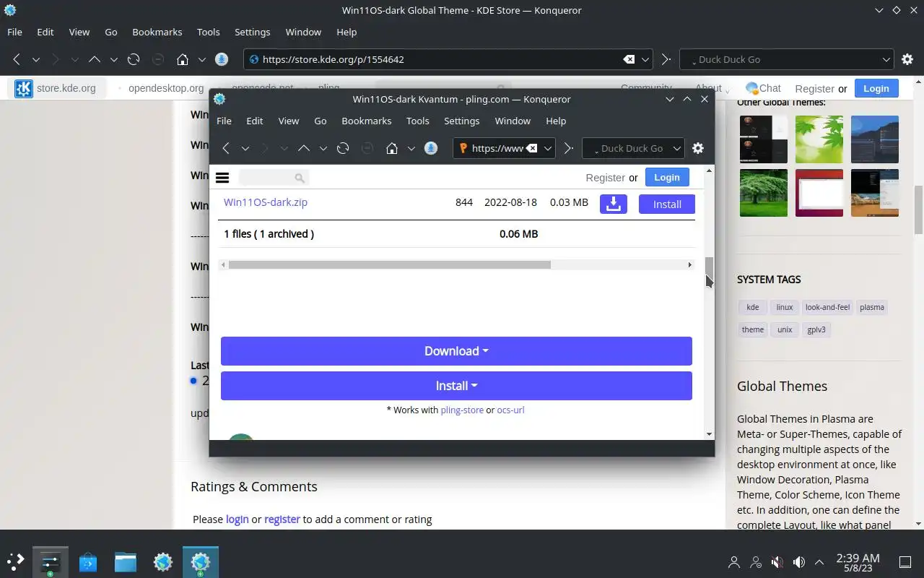
Task: Click Home icon in the main Konqueror toolbar
Action: pos(183,59)
